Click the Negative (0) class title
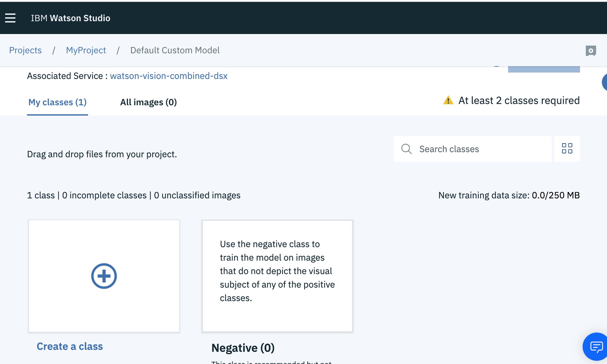607x364 pixels. click(x=243, y=348)
